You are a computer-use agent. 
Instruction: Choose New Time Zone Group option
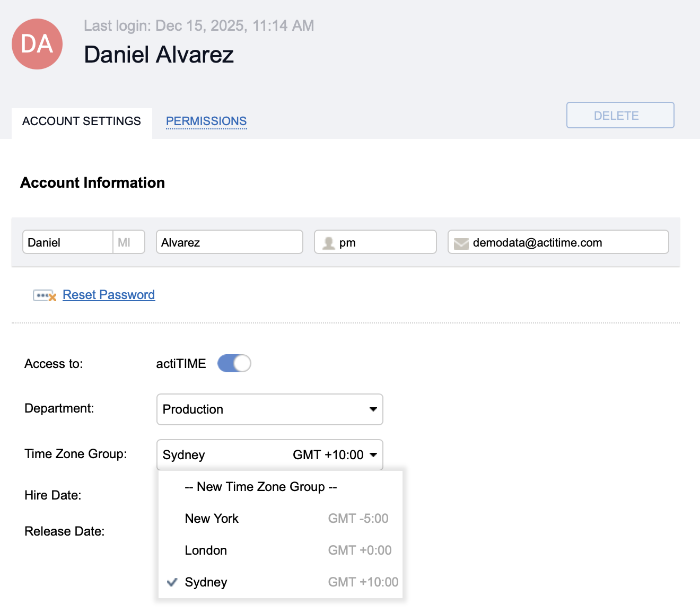pyautogui.click(x=261, y=487)
